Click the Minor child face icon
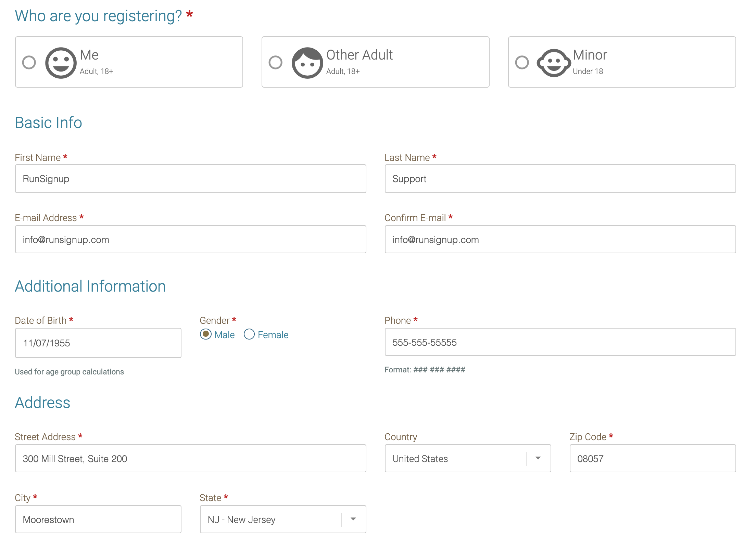Image resolution: width=756 pixels, height=549 pixels. [553, 62]
